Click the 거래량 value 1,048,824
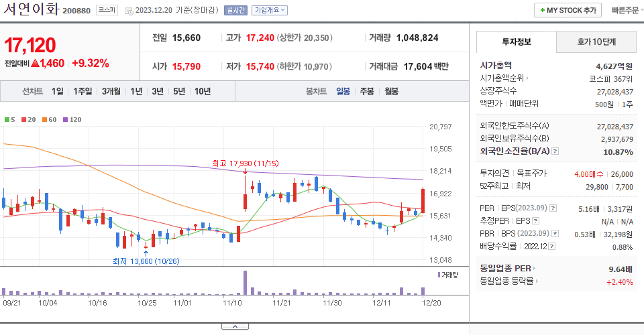 (x=417, y=38)
